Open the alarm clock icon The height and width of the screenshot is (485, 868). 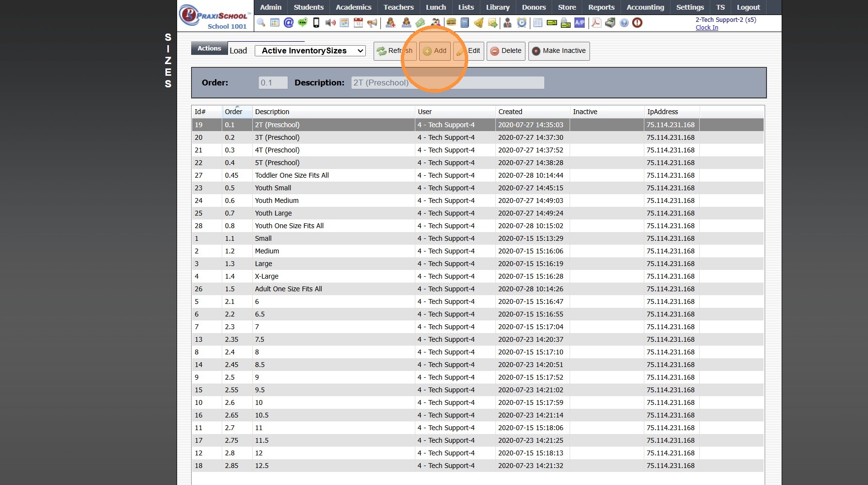[x=522, y=23]
